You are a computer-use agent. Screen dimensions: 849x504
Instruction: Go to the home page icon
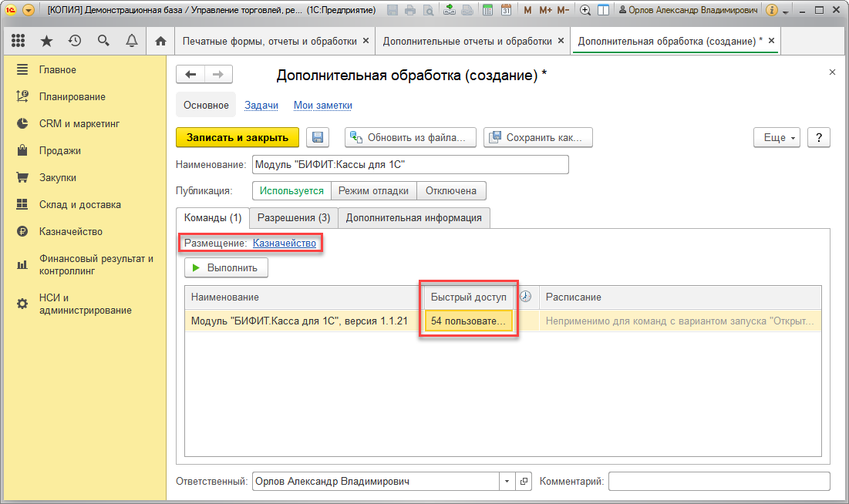(x=160, y=41)
